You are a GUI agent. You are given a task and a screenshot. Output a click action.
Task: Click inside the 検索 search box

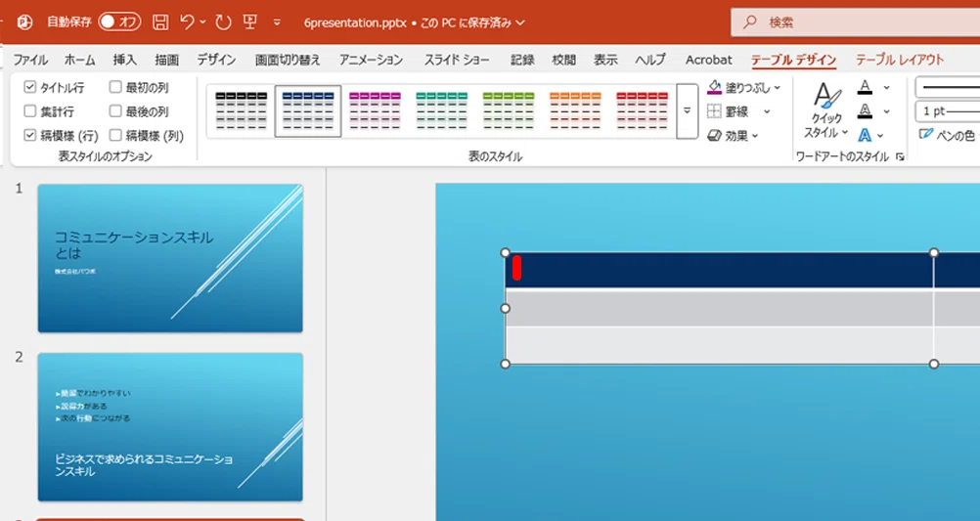coord(856,22)
